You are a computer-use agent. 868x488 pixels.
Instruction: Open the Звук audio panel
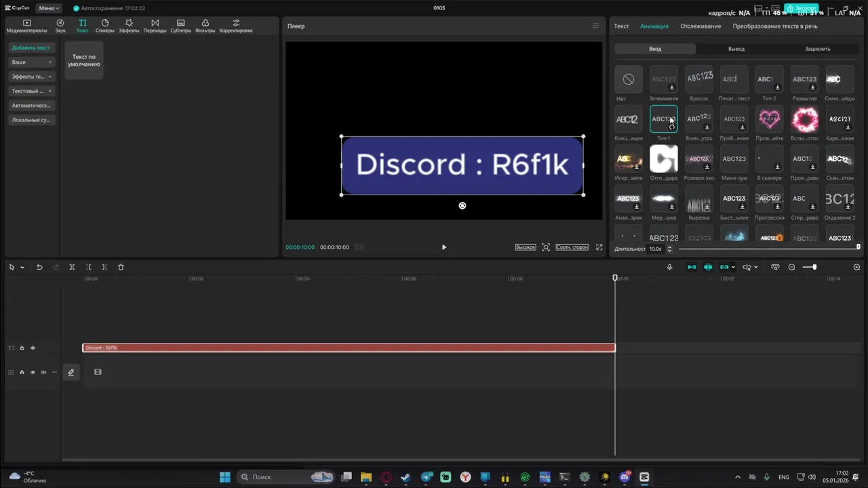click(x=60, y=26)
